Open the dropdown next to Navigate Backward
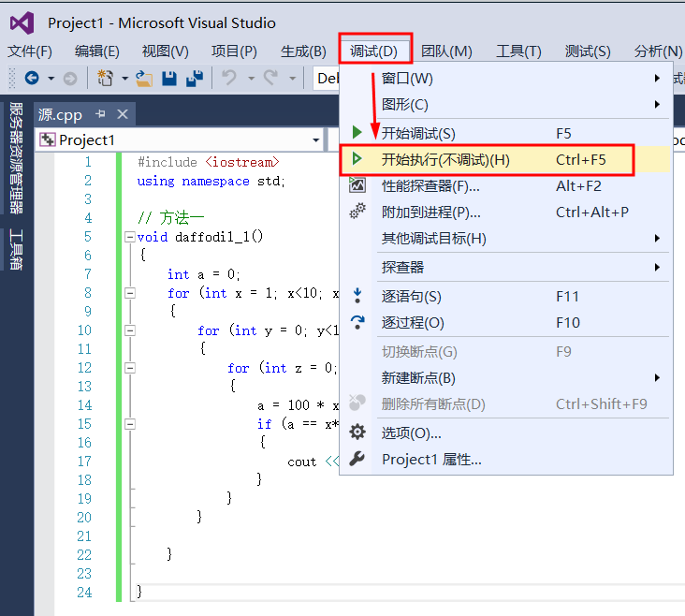This screenshot has height=616, width=685. [51, 79]
